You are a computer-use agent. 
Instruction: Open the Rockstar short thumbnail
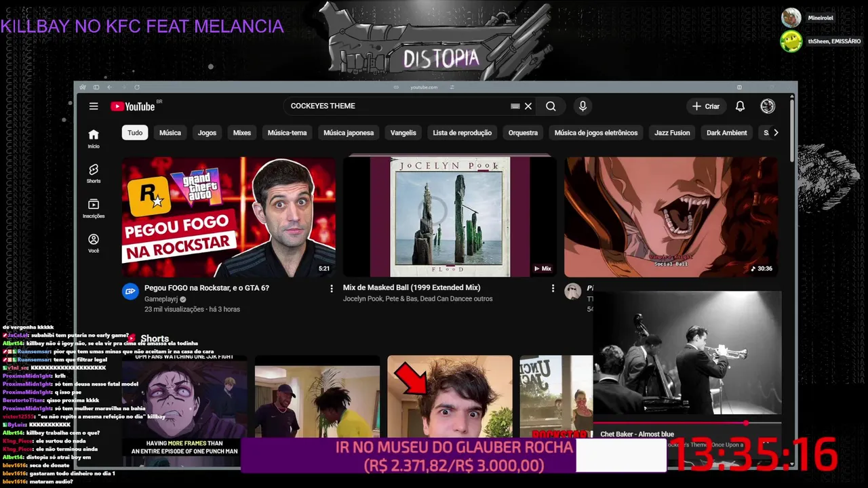556,398
